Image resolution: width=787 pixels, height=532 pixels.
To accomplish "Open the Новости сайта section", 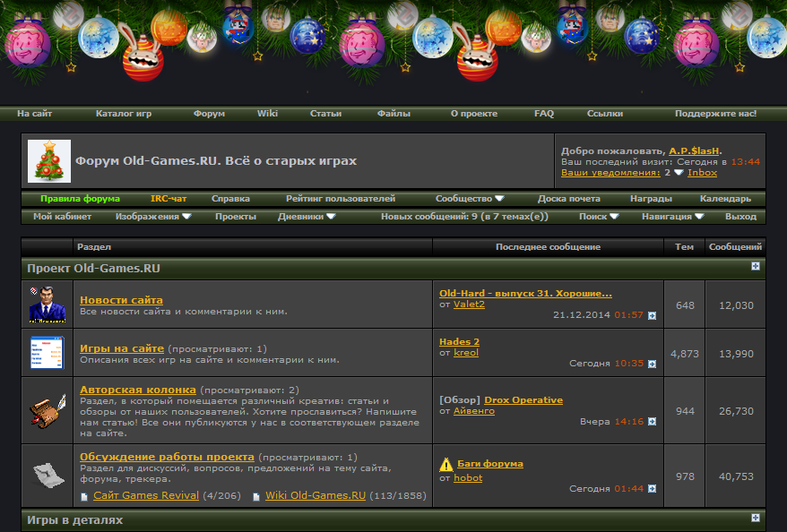I will [x=122, y=300].
